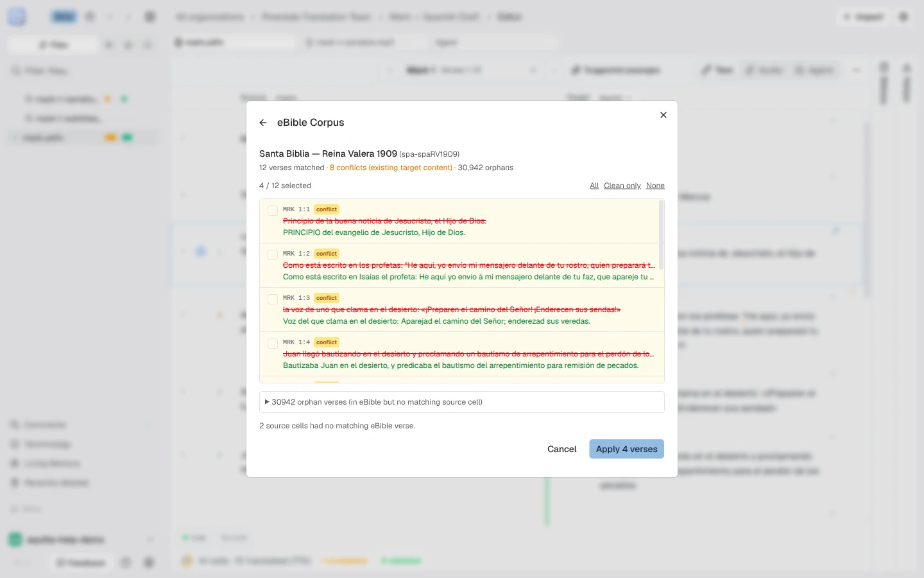Screen dimensions: 924x578
Task: Close the eBible Corpus dialog
Action: pos(663,115)
